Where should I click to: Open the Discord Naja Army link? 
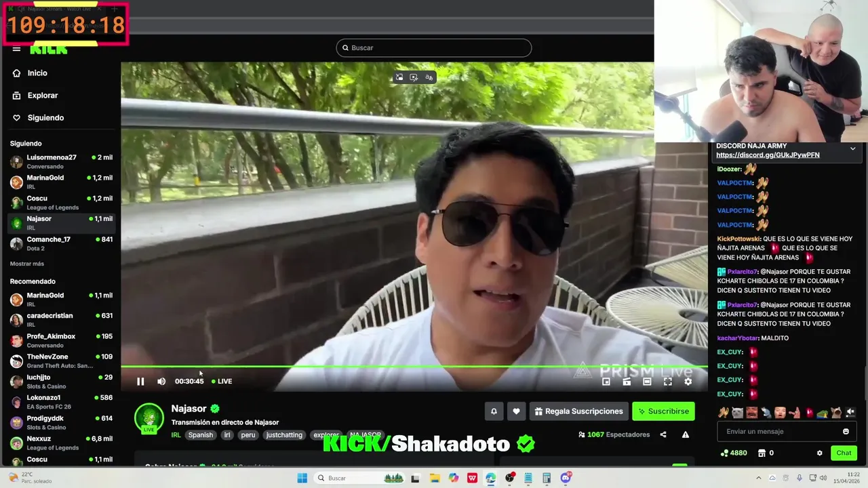768,155
